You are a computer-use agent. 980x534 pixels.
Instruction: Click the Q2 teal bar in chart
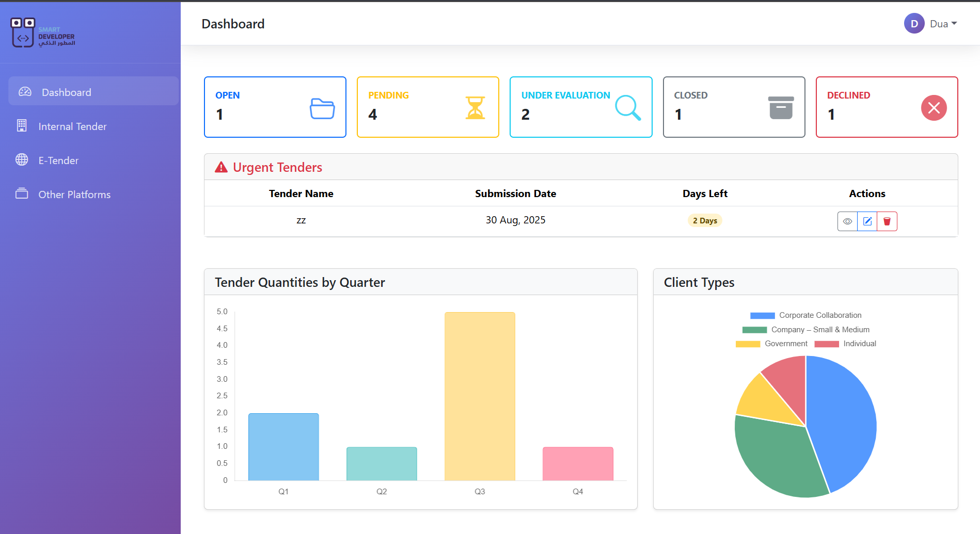382,464
